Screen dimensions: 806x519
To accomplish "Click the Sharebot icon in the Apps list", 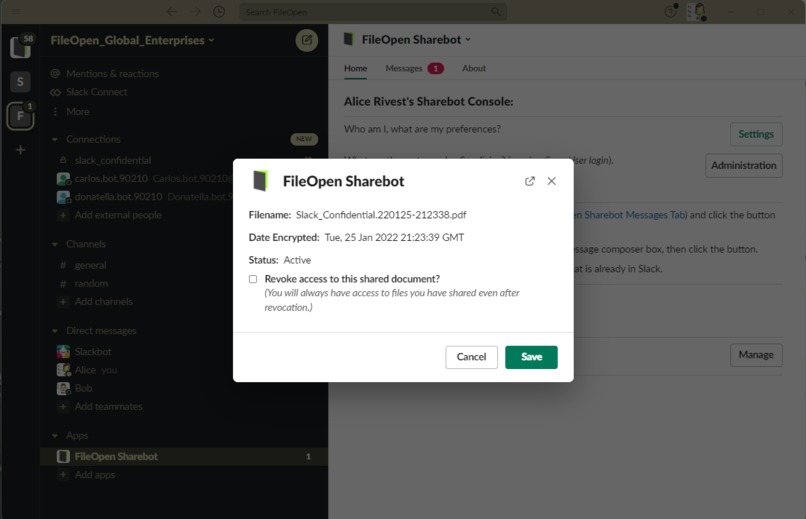I will [63, 456].
